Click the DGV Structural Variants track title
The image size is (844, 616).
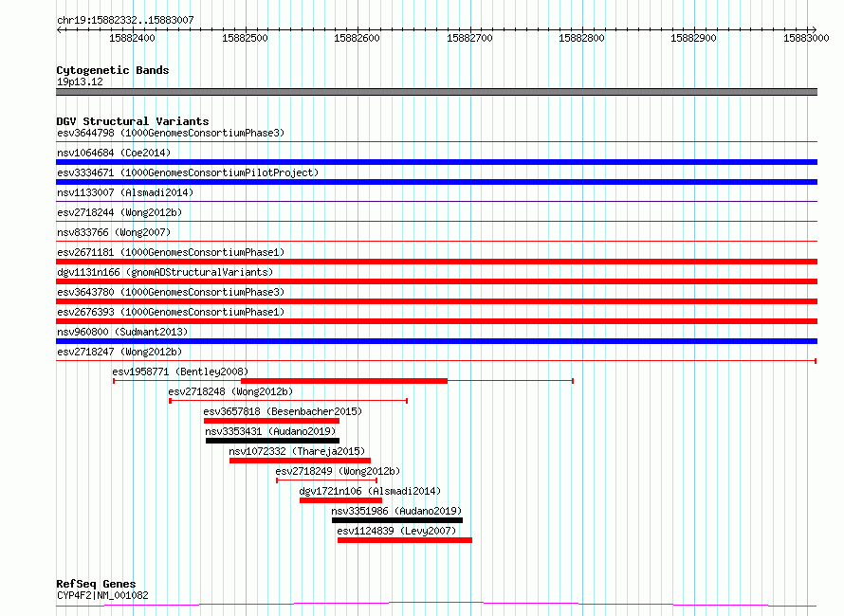[x=133, y=121]
